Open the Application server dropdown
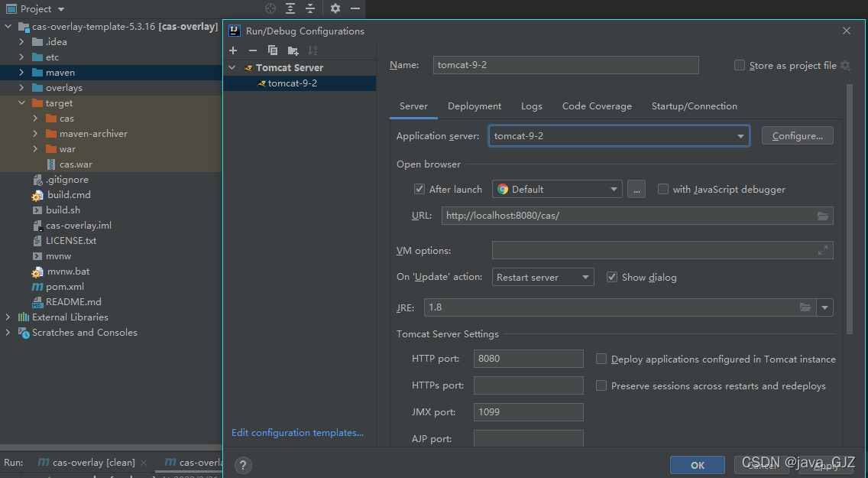The width and height of the screenshot is (868, 478). pyautogui.click(x=619, y=135)
